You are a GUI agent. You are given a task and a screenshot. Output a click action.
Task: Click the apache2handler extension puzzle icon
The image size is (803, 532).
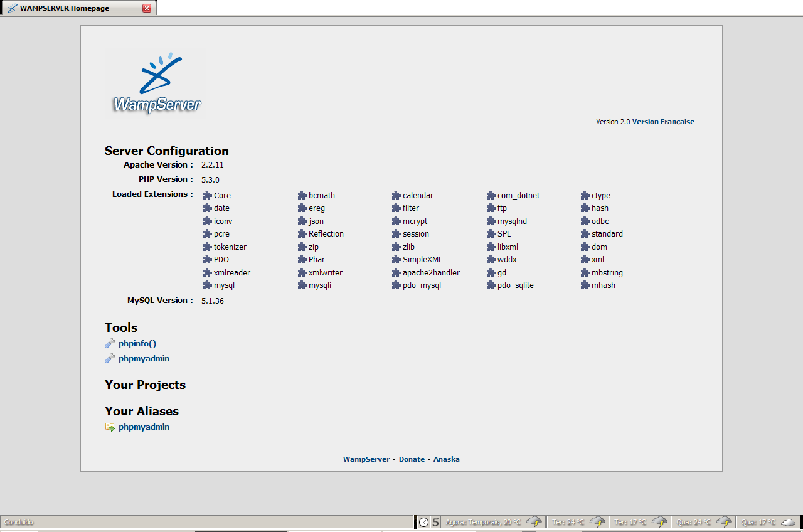point(396,272)
